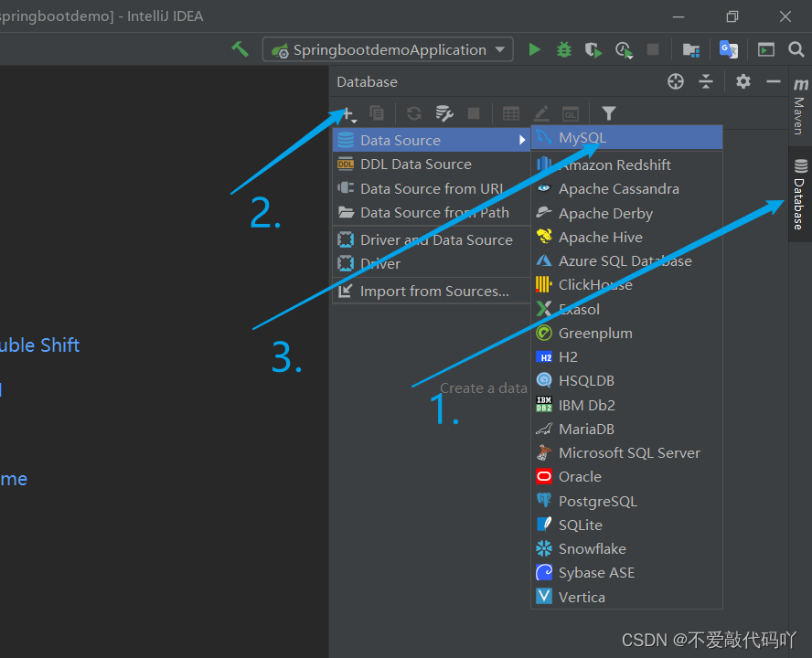Select Microsoft SQL Server
Viewport: 812px width, 658px height.
click(626, 452)
